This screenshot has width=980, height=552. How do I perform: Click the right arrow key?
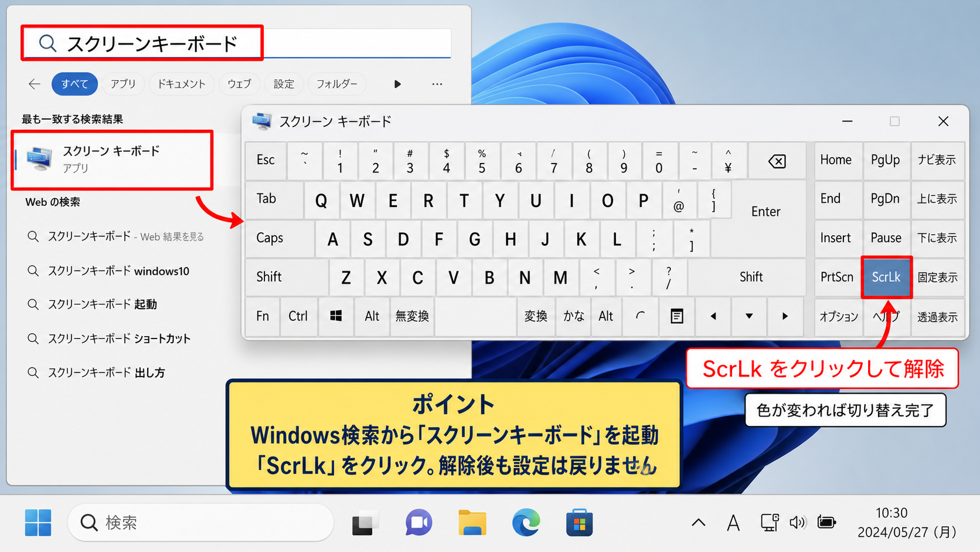point(785,316)
